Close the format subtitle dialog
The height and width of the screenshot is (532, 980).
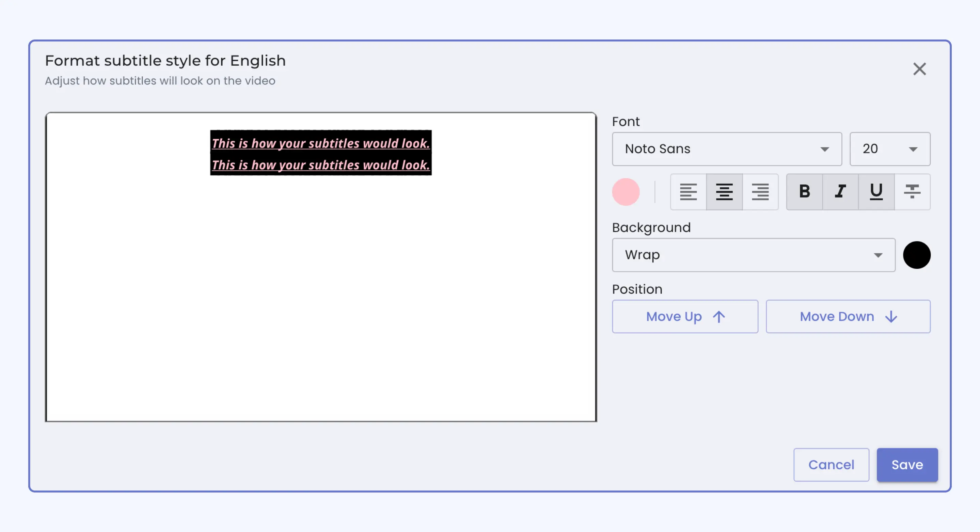(x=919, y=69)
